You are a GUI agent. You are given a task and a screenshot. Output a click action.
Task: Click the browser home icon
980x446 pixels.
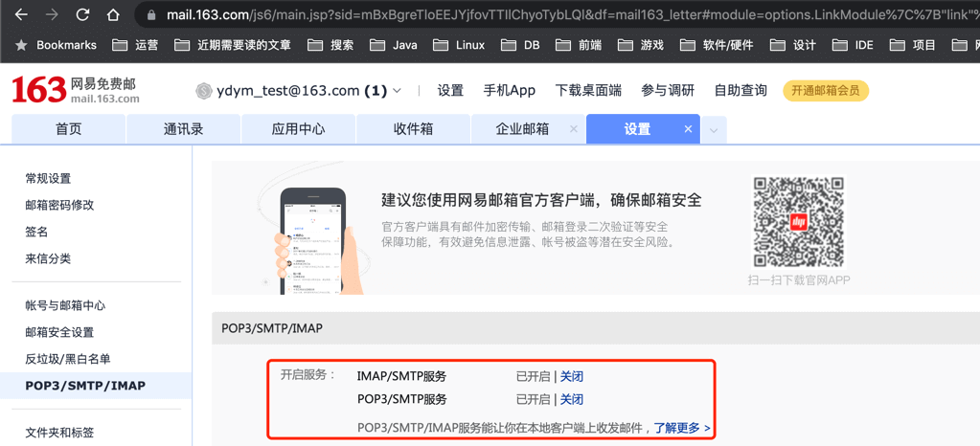click(113, 15)
